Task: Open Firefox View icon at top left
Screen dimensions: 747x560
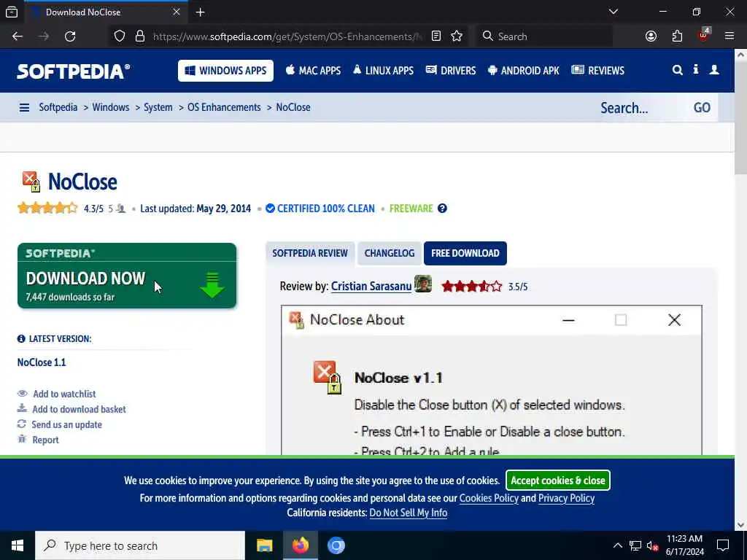Action: 12,12
